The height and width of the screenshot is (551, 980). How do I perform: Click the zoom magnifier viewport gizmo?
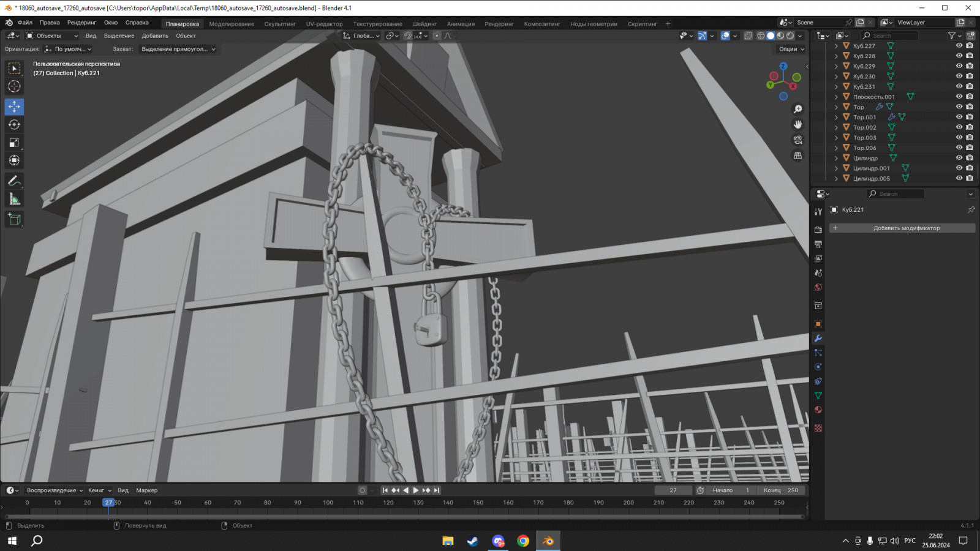[x=797, y=109]
